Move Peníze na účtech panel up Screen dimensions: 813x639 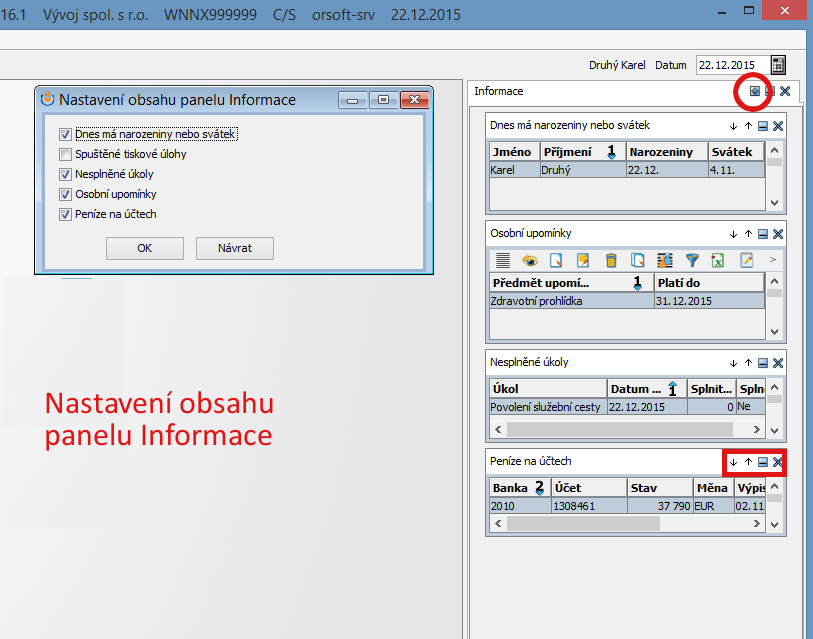747,462
